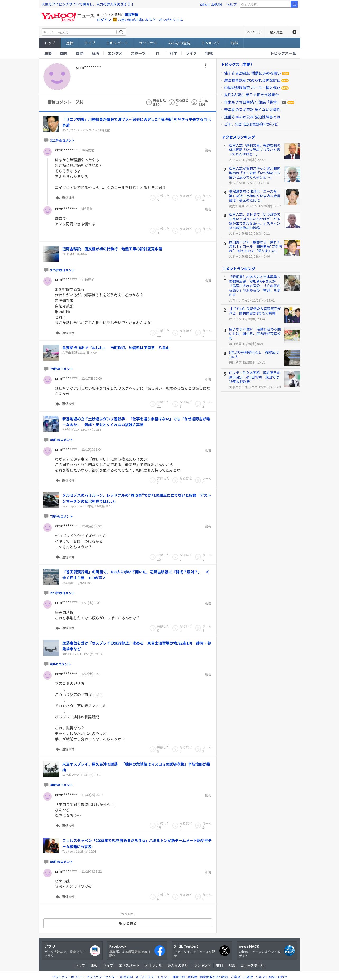The height and width of the screenshot is (980, 339).
Task: Click video icon next to 年末もクマ目撃続く
Action: 284,102
